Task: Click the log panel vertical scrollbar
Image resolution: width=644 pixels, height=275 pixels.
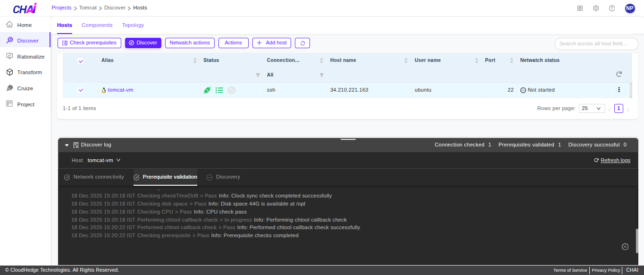Action: click(637, 241)
